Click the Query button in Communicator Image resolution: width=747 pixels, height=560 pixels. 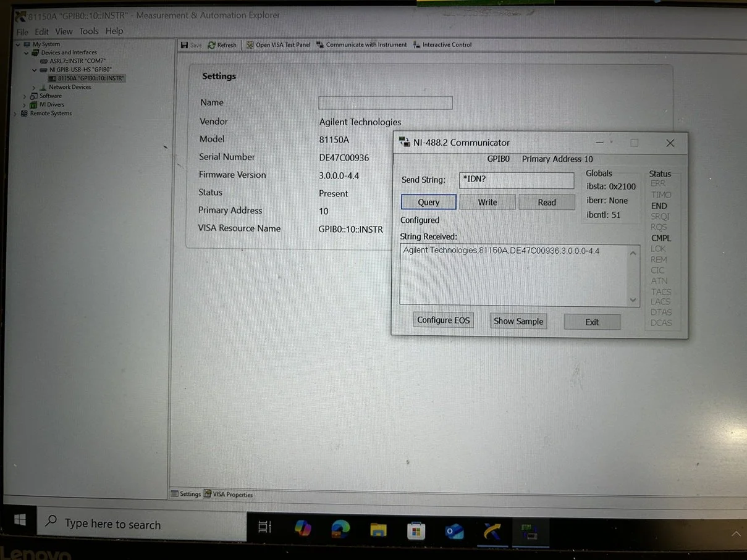[429, 202]
